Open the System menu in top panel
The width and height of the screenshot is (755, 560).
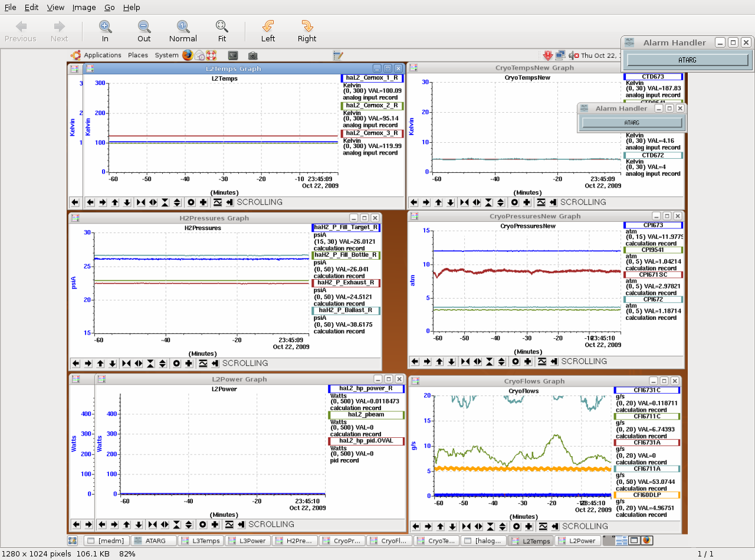(x=166, y=55)
